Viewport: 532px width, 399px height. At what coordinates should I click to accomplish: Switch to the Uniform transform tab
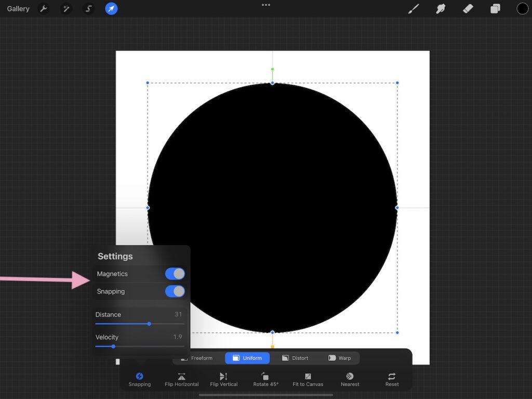(x=247, y=358)
